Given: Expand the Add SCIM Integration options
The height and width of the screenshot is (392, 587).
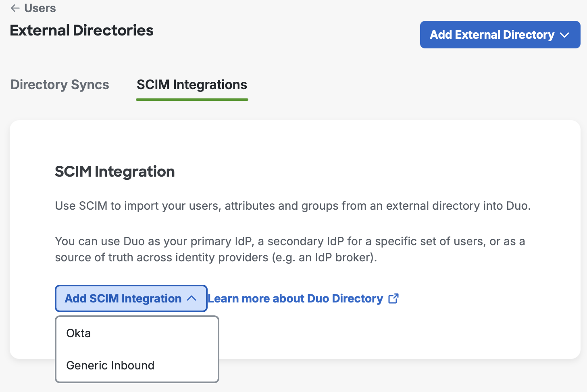Looking at the screenshot, I should tap(131, 298).
